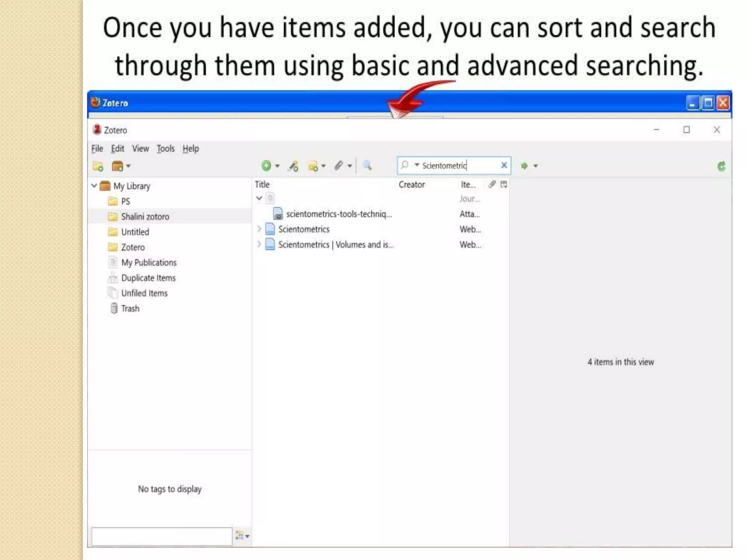Click the green New Item button

pos(267,166)
